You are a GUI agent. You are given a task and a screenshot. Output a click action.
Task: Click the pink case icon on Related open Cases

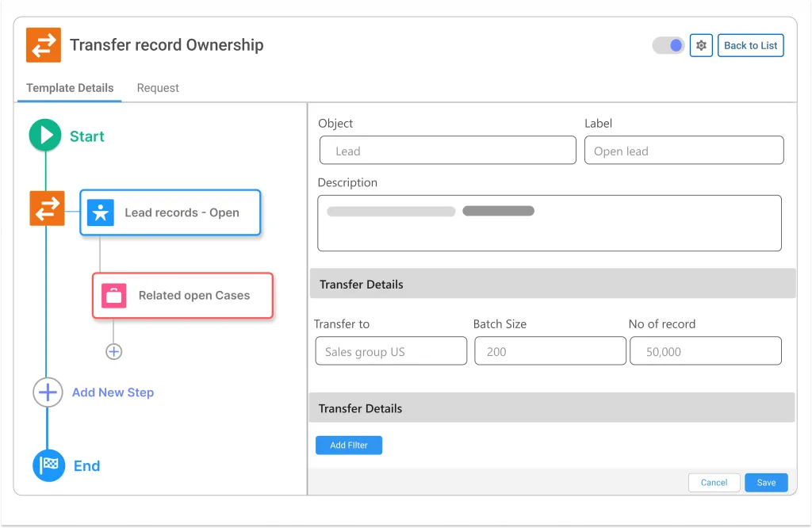115,295
